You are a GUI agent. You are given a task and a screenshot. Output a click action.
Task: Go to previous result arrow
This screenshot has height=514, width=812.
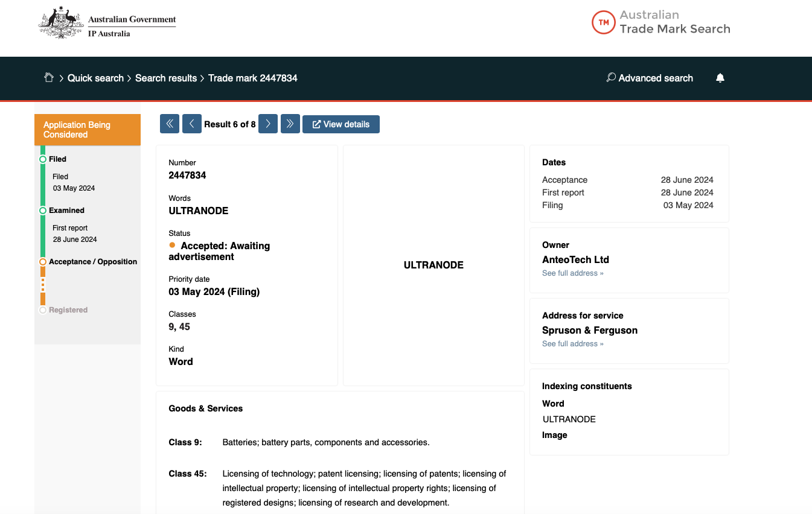(192, 124)
